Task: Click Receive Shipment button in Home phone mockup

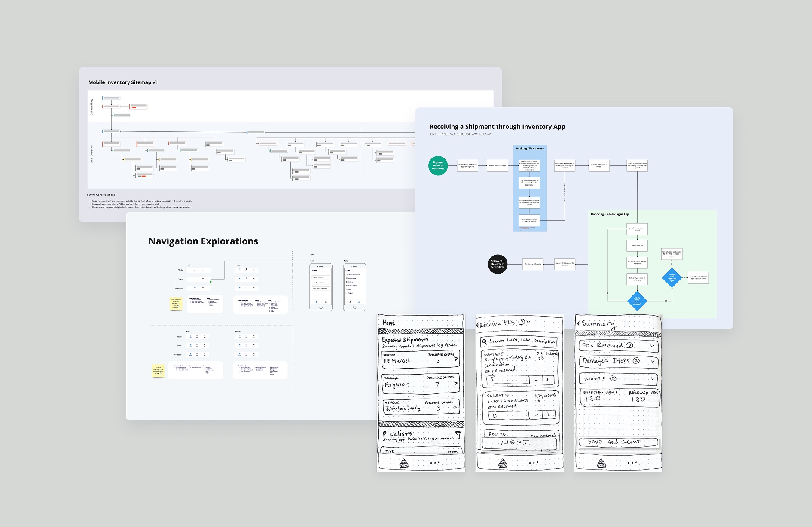Action: click(321, 277)
